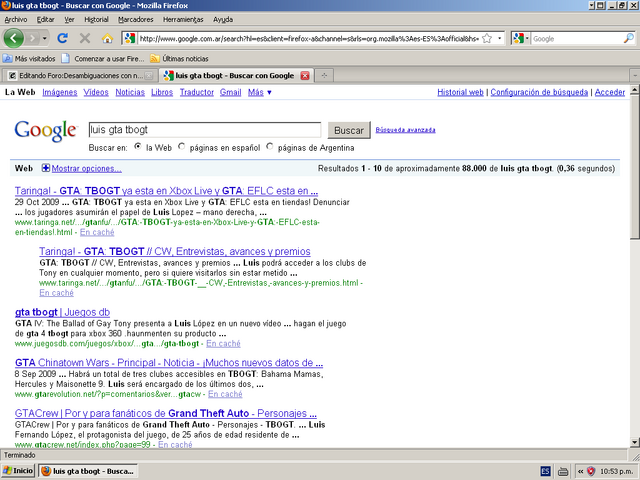Close the Editando Foro tab
Image resolution: width=640 pixels, height=480 pixels.
[149, 76]
